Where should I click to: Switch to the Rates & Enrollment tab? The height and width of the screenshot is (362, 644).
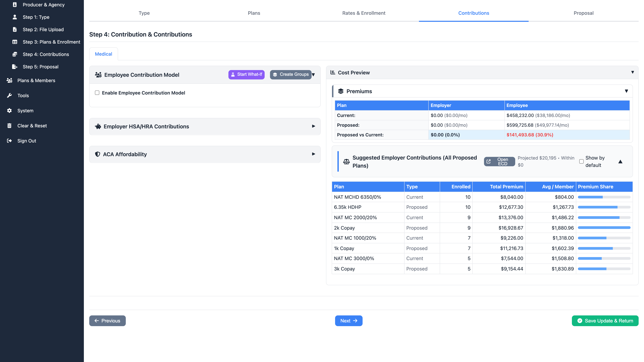click(364, 13)
